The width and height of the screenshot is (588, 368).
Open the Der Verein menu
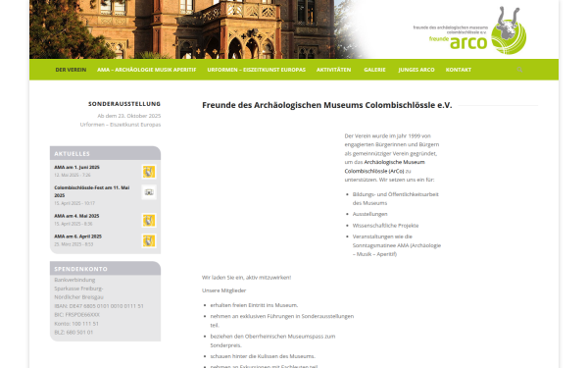click(71, 70)
